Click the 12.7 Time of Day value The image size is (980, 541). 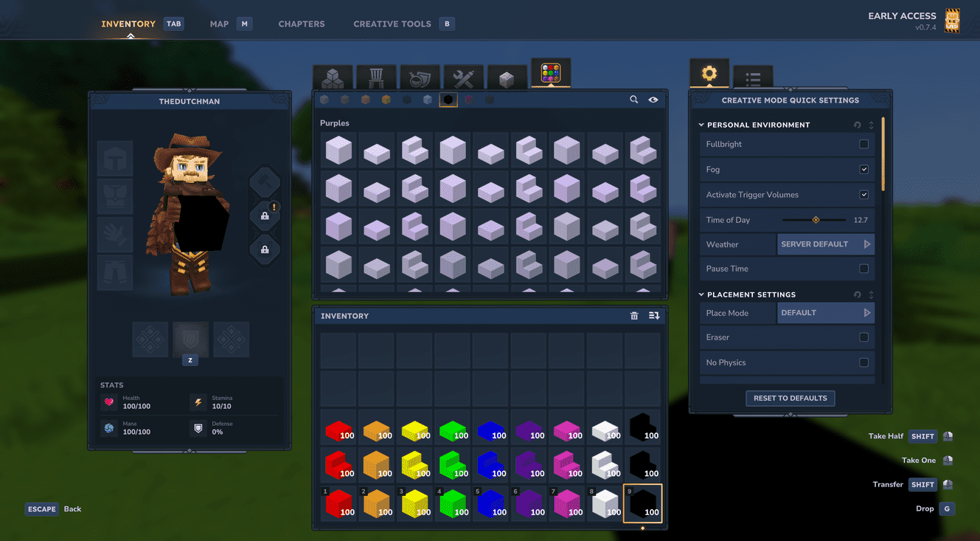point(861,220)
